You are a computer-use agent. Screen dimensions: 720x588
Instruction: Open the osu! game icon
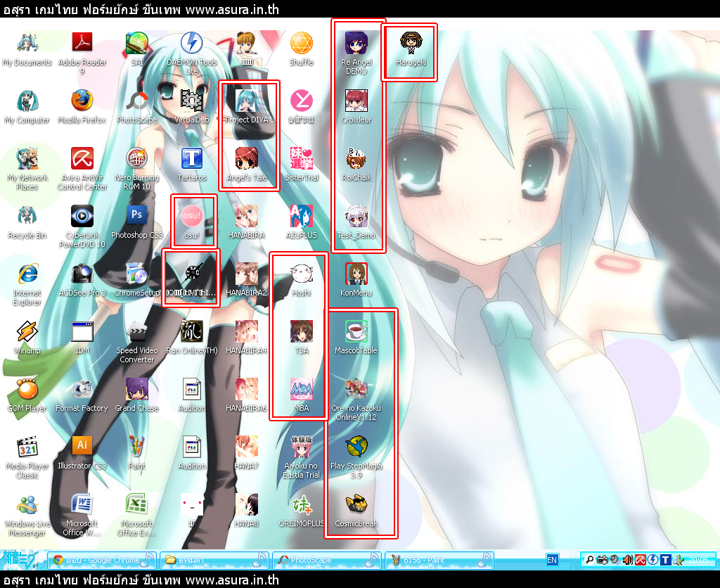pyautogui.click(x=192, y=217)
